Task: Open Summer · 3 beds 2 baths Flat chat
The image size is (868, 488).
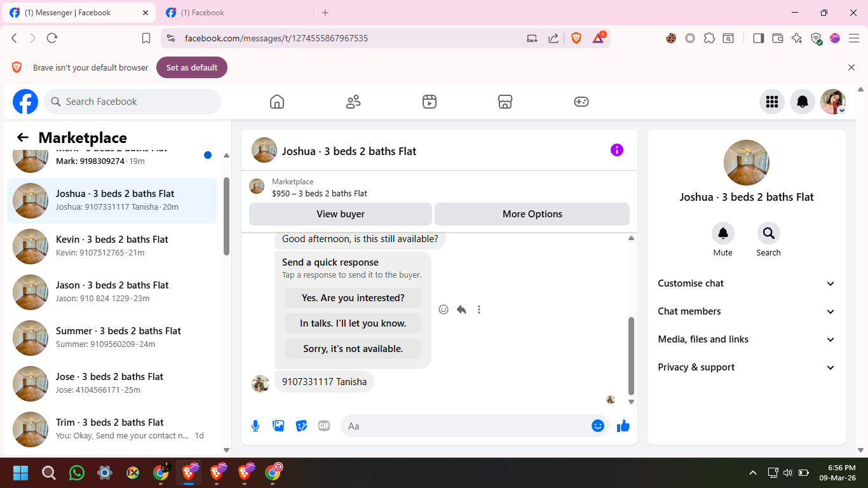Action: click(x=112, y=338)
